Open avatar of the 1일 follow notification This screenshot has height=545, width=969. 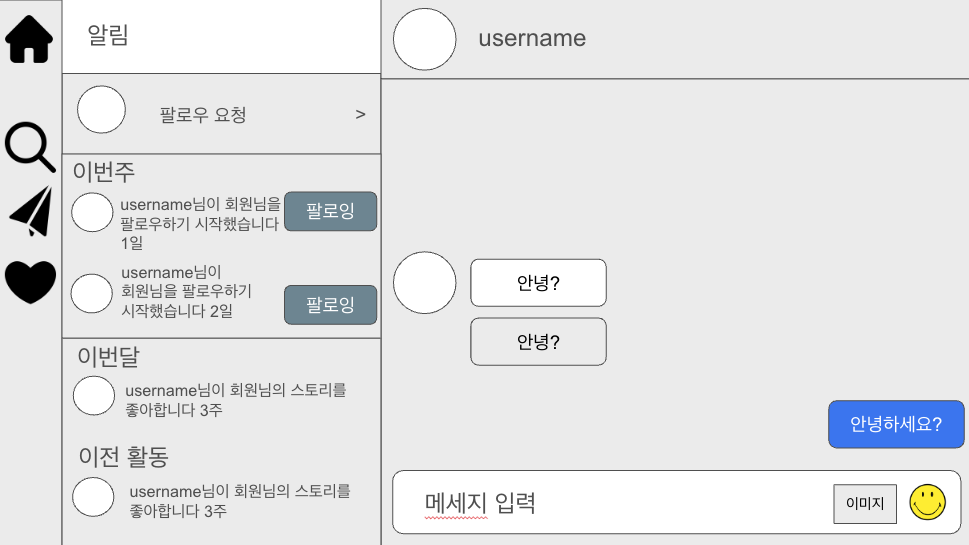click(x=92, y=212)
